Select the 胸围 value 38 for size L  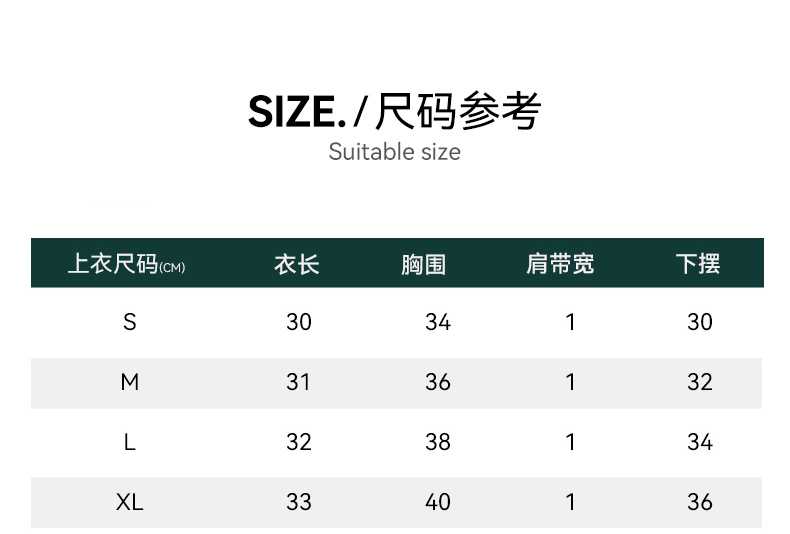[438, 442]
